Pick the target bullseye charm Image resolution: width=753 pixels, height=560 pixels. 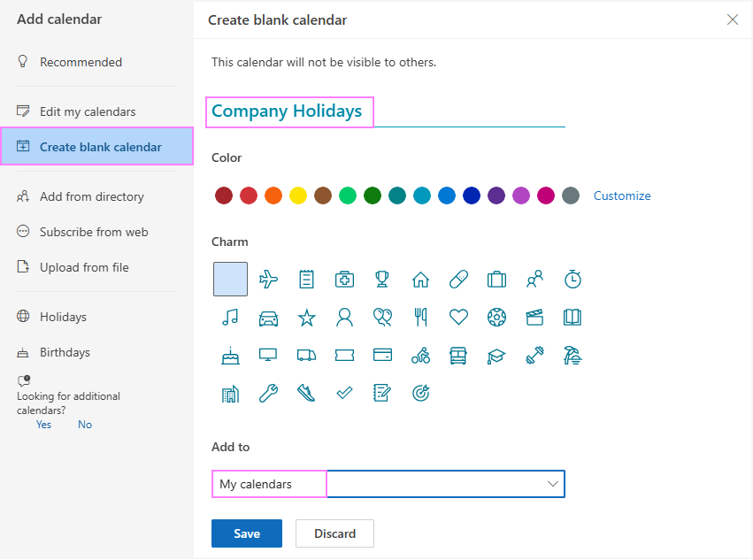coord(420,394)
